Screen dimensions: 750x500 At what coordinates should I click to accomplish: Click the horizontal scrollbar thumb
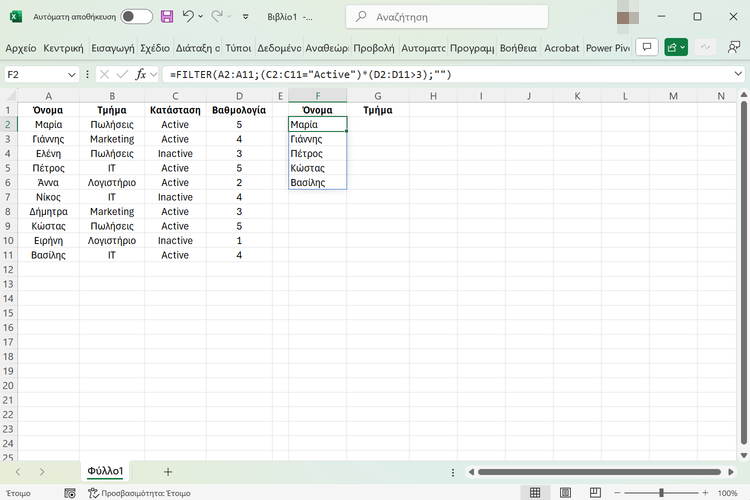(x=599, y=472)
